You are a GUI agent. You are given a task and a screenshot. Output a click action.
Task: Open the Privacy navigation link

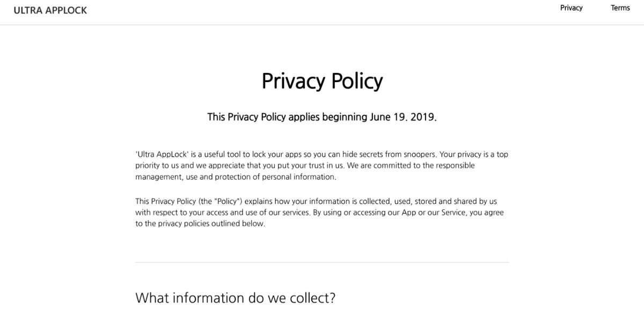(x=571, y=8)
